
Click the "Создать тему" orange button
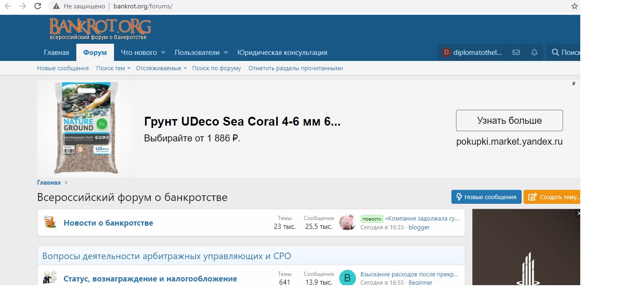552,197
